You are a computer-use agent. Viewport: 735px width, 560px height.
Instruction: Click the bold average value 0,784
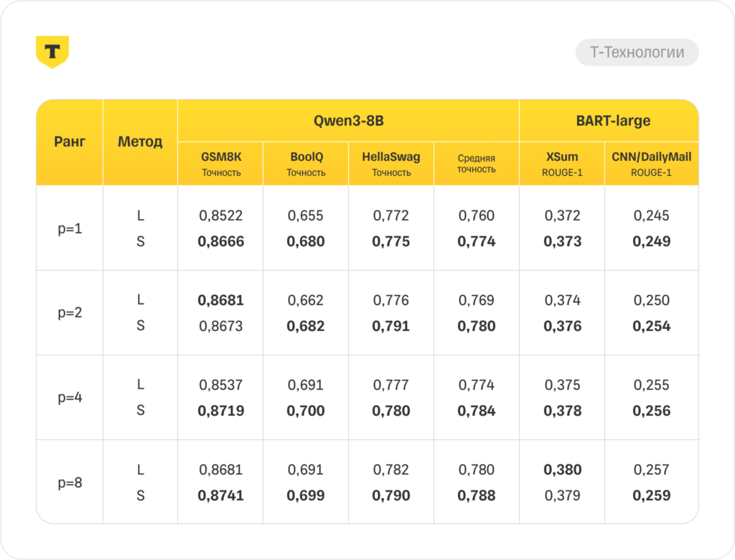click(477, 411)
